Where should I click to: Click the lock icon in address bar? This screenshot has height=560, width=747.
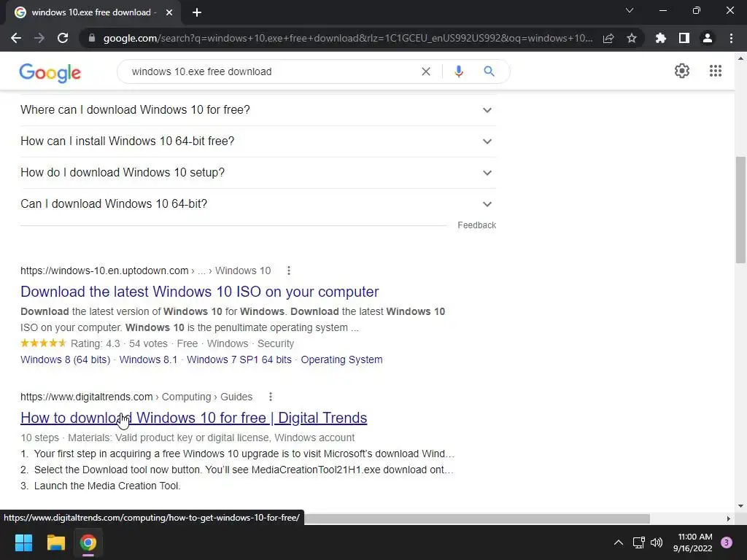click(92, 38)
